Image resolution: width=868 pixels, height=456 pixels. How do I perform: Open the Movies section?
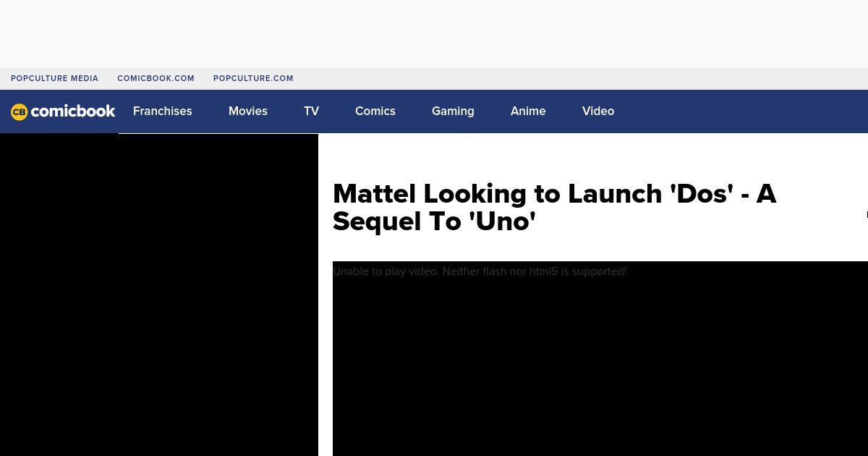click(248, 111)
